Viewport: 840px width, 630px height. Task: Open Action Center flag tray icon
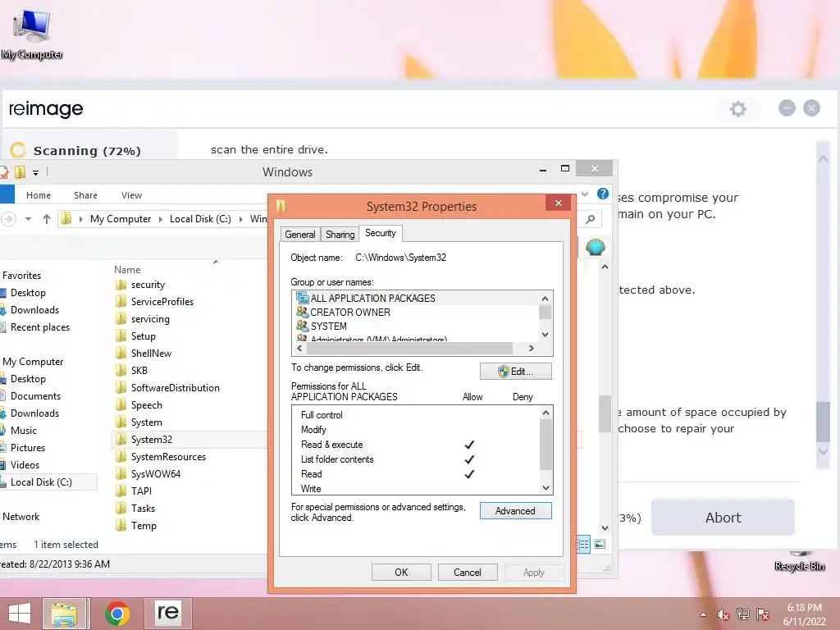point(763,614)
